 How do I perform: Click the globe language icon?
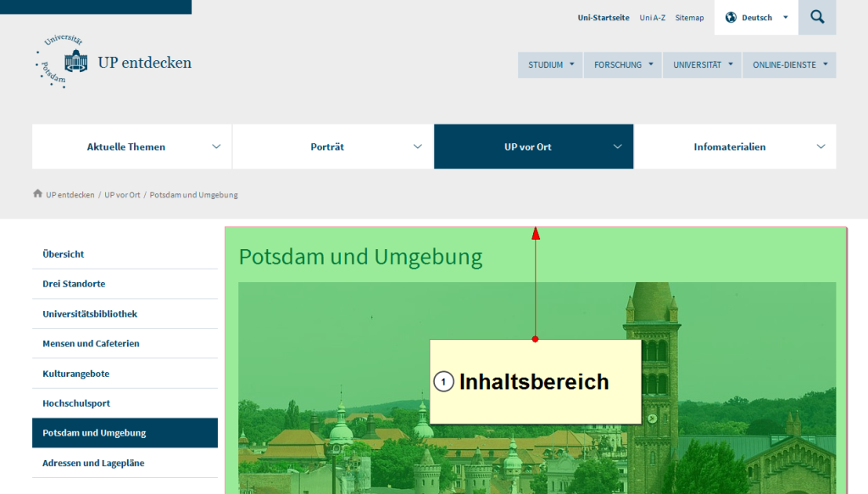pos(731,17)
